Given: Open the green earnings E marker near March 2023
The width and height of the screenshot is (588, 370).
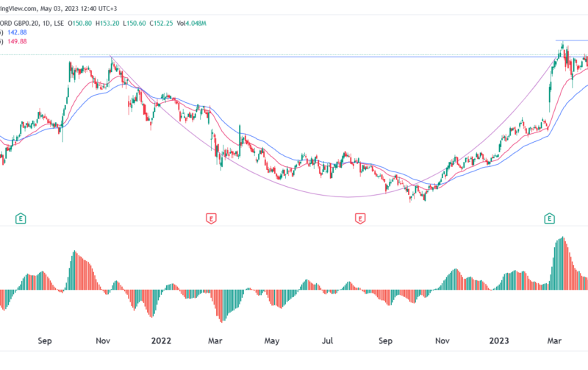Looking at the screenshot, I should coord(549,218).
